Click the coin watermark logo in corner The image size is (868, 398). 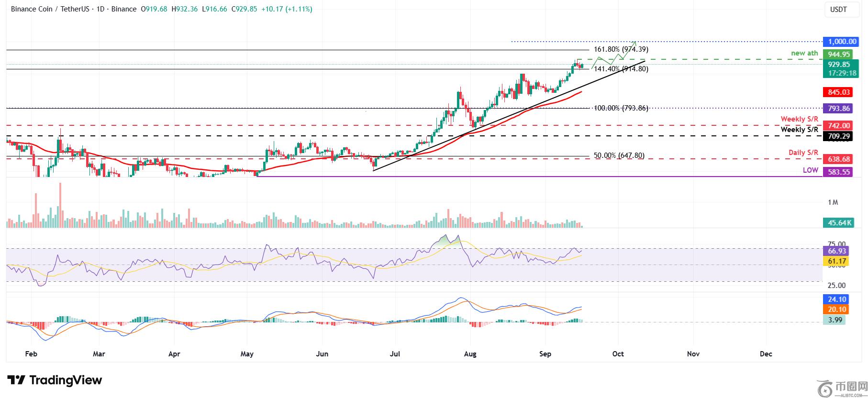pos(824,388)
